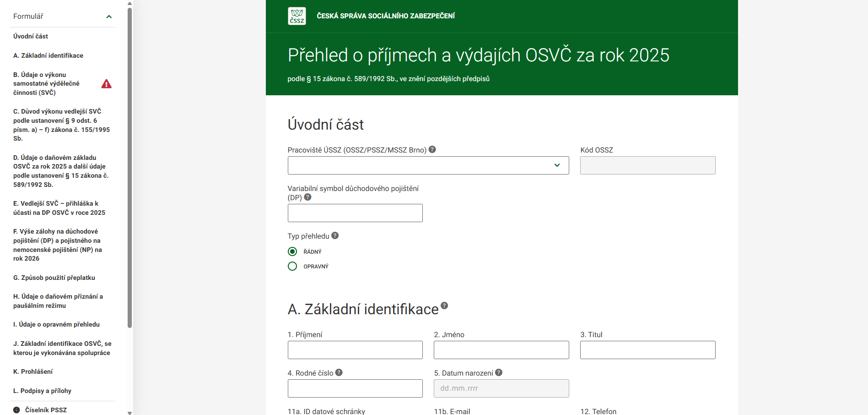This screenshot has height=415, width=868.
Task: Open I. Údaje o opravném přehledu
Action: [x=56, y=324]
